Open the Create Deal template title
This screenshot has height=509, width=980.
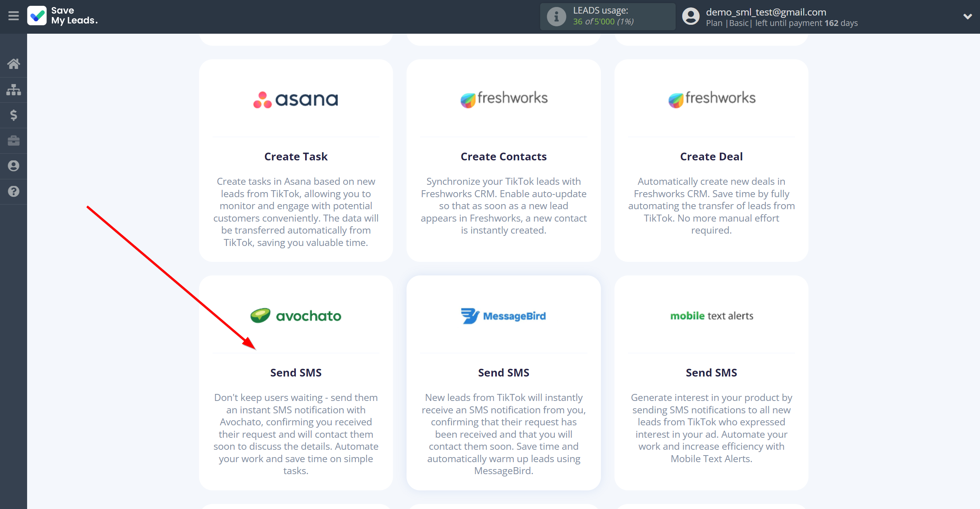pos(712,156)
